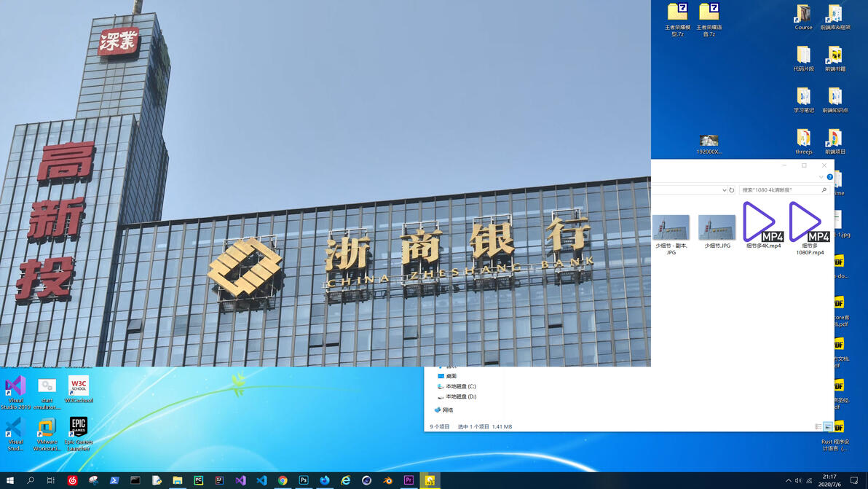
Task: Open Task View on the taskbar
Action: [51, 481]
